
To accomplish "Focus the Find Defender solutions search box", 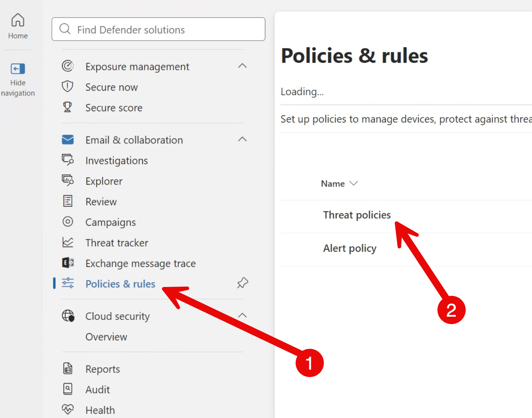I will click(158, 29).
